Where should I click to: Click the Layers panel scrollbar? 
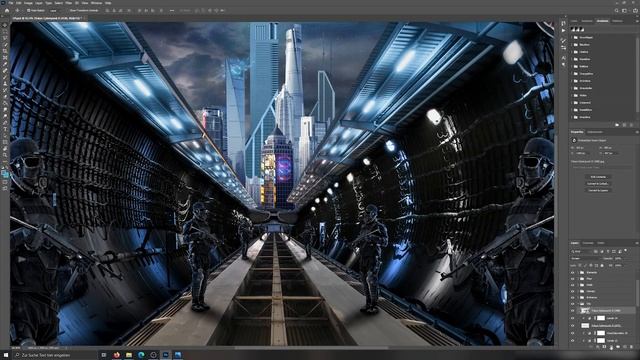pyautogui.click(x=638, y=293)
